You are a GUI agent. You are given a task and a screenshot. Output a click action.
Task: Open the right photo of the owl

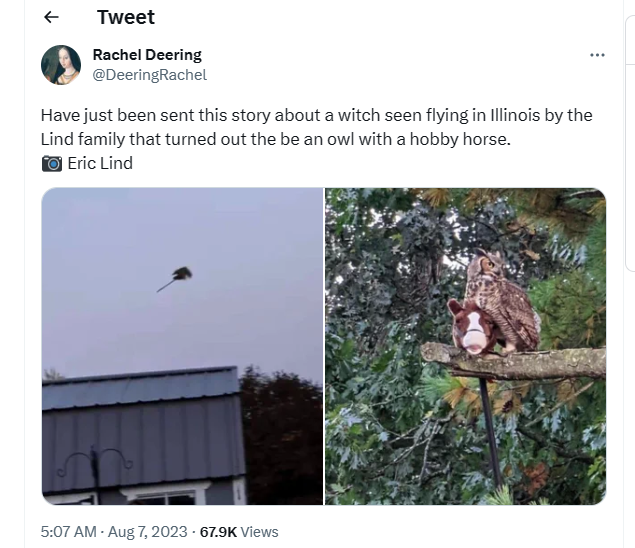[465, 346]
